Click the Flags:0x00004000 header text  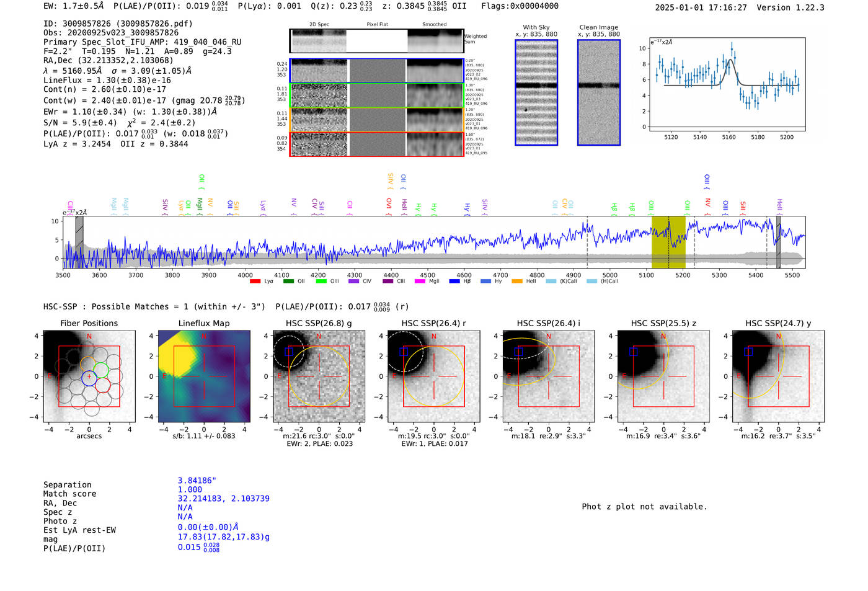(520, 6)
